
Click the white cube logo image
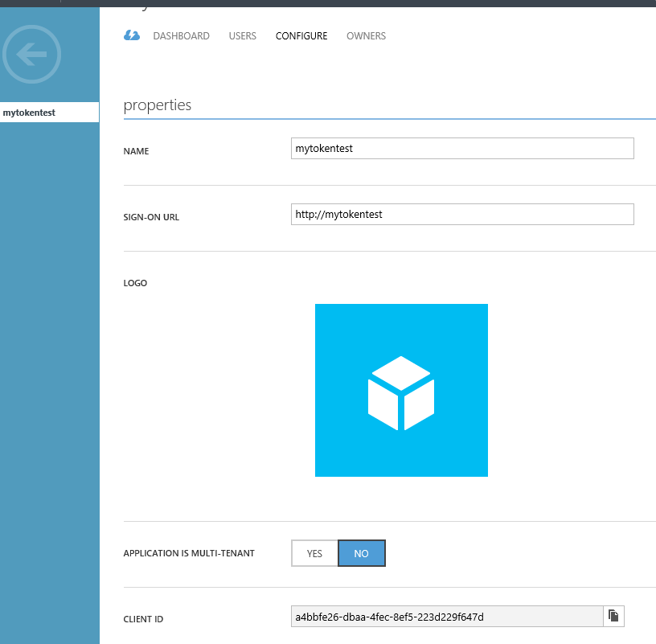tap(401, 390)
